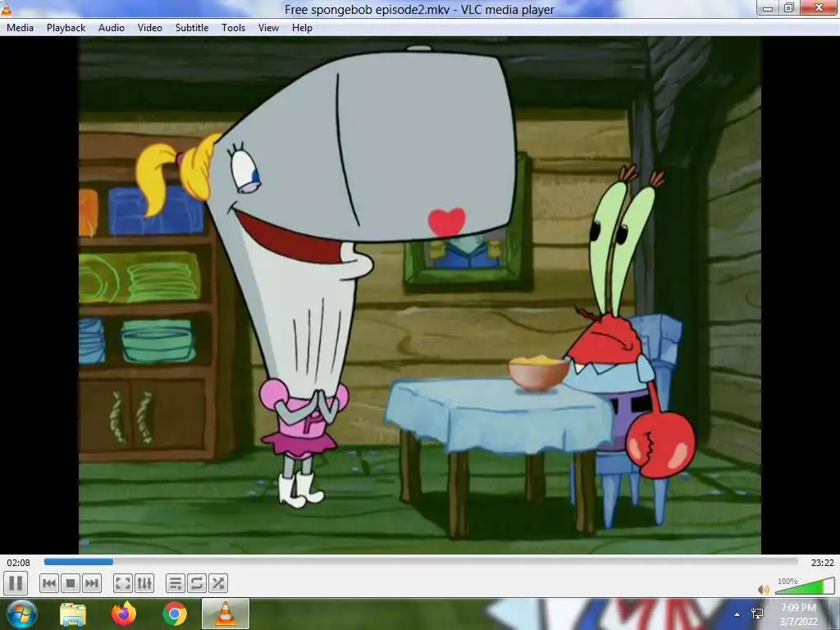
Task: Mute audio via speaker icon
Action: point(764,589)
